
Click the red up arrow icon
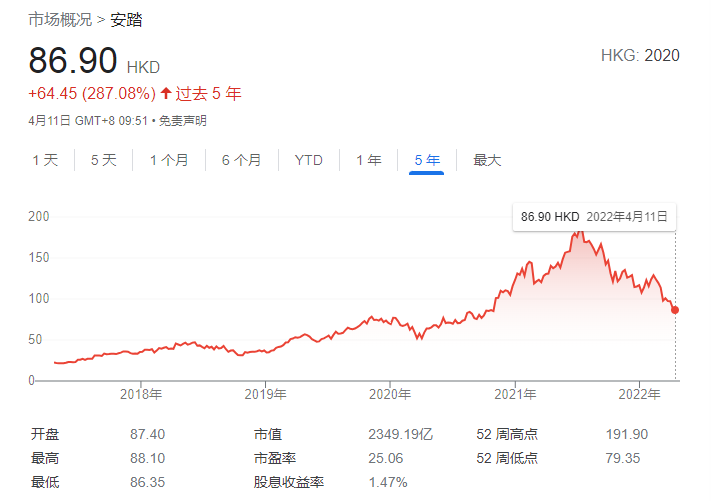click(166, 93)
